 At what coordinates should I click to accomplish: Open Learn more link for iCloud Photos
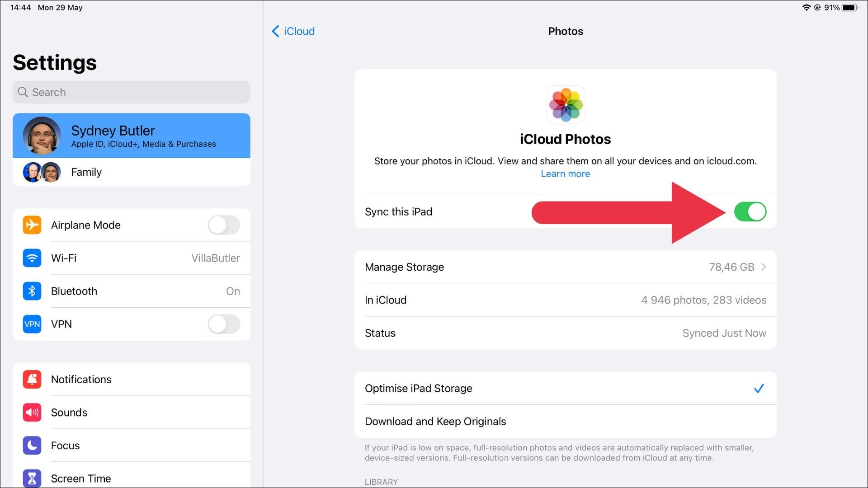(x=565, y=174)
